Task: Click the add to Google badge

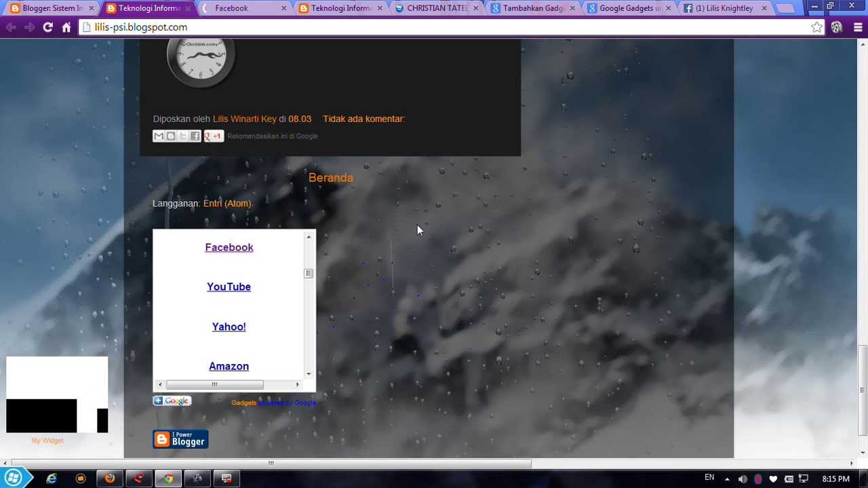Action: coord(172,401)
